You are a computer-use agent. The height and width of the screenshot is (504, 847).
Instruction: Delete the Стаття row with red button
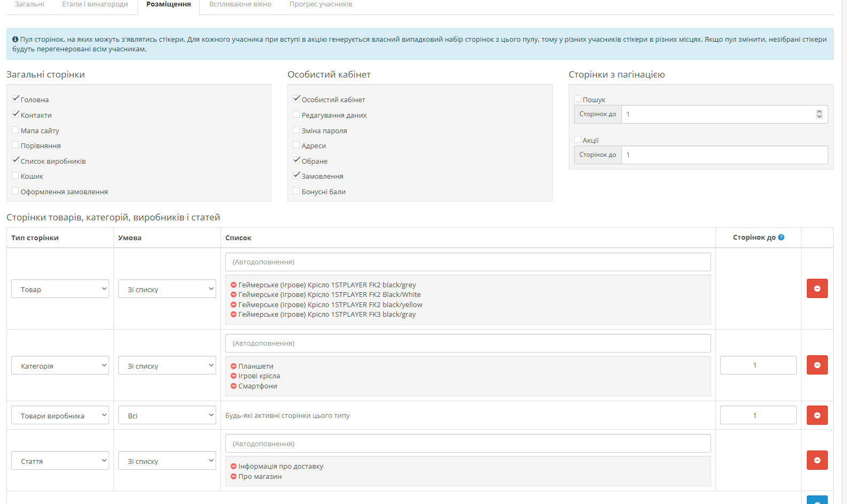pos(817,460)
